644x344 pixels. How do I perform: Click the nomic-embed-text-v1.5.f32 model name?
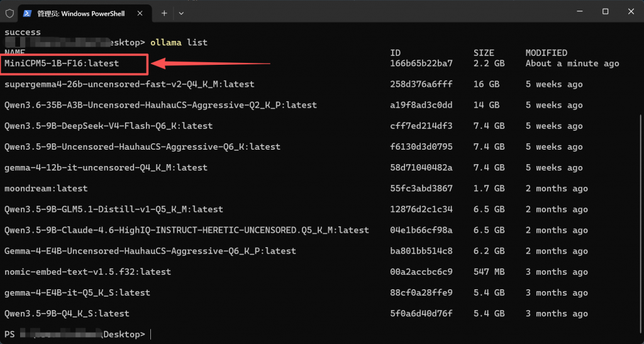(x=88, y=272)
